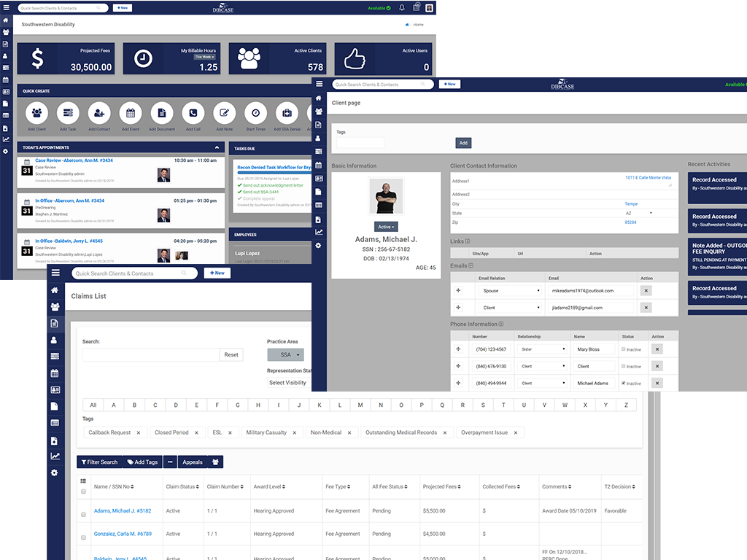Toggle Inactive checkbox for Mary Bloss
The height and width of the screenshot is (560, 747).
[623, 349]
